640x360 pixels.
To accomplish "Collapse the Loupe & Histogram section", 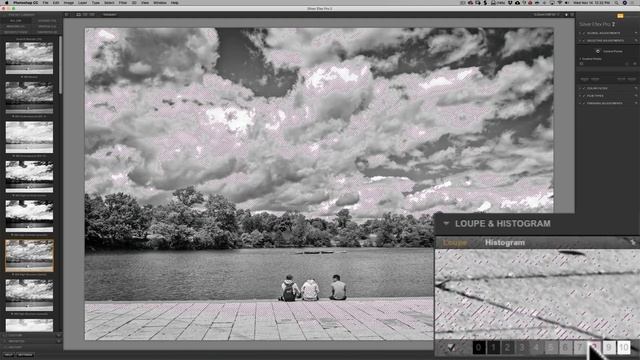I will click(x=446, y=223).
